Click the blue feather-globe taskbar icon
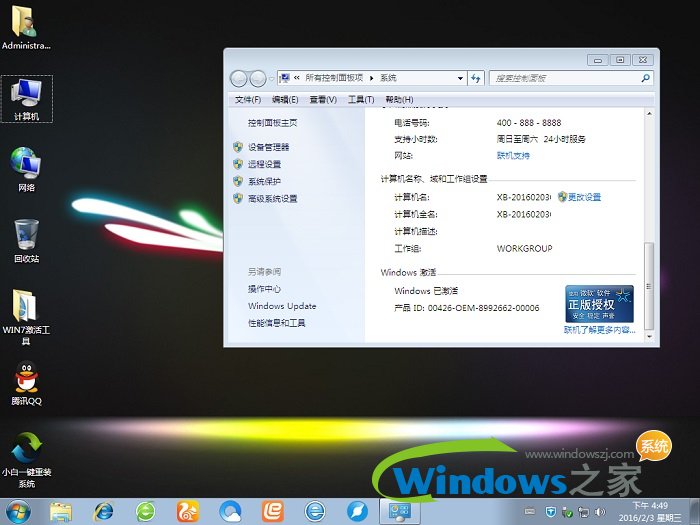The width and height of the screenshot is (700, 525). [358, 512]
